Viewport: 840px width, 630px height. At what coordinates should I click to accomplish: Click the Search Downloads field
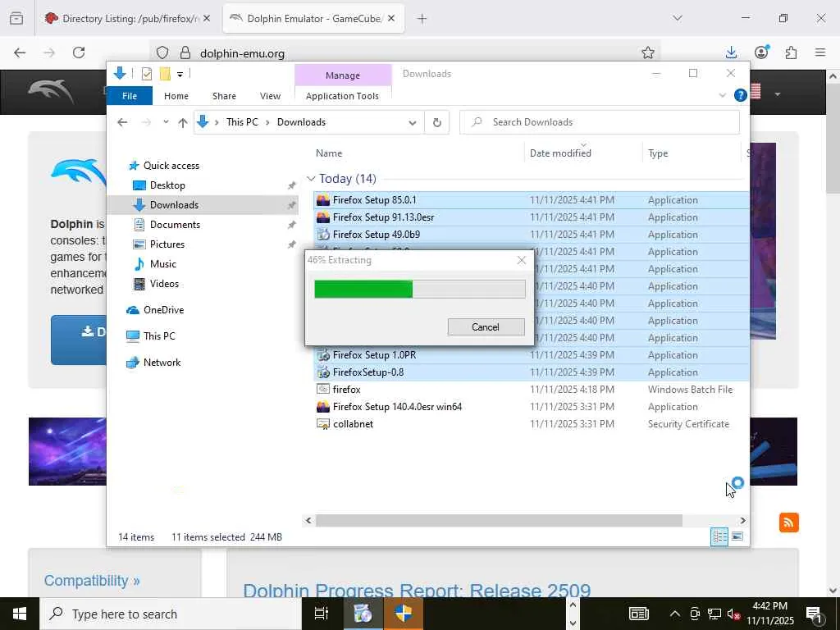[x=600, y=122]
